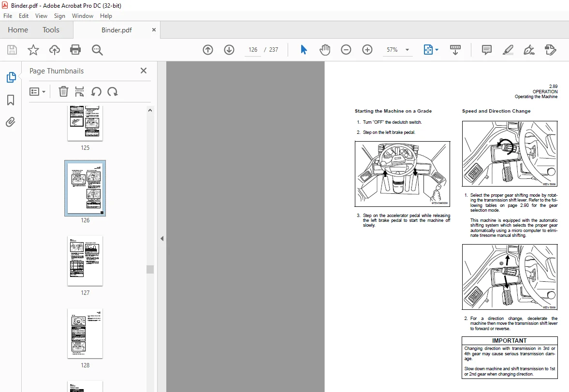Open the Bookmarks sidebar panel

tap(11, 100)
